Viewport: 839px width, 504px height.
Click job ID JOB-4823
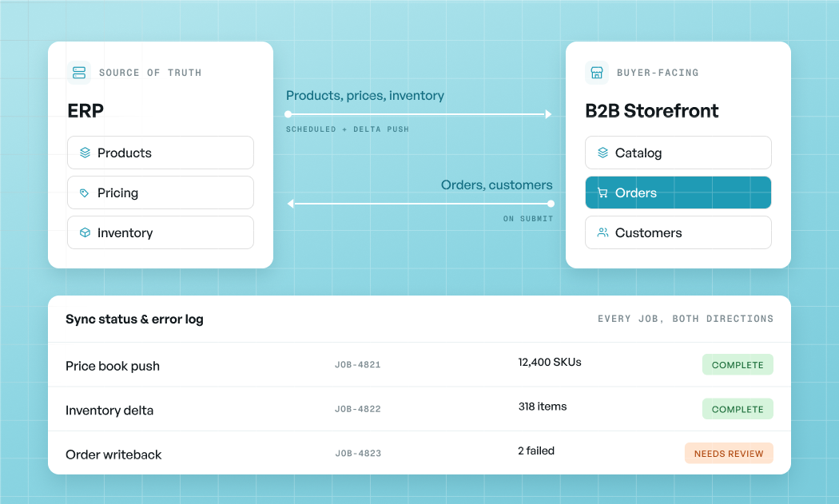(x=358, y=454)
